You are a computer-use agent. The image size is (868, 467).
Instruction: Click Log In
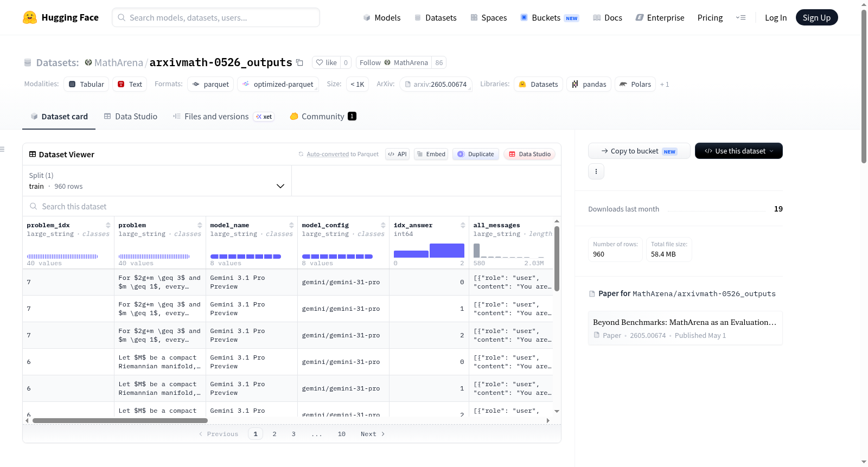point(776,17)
